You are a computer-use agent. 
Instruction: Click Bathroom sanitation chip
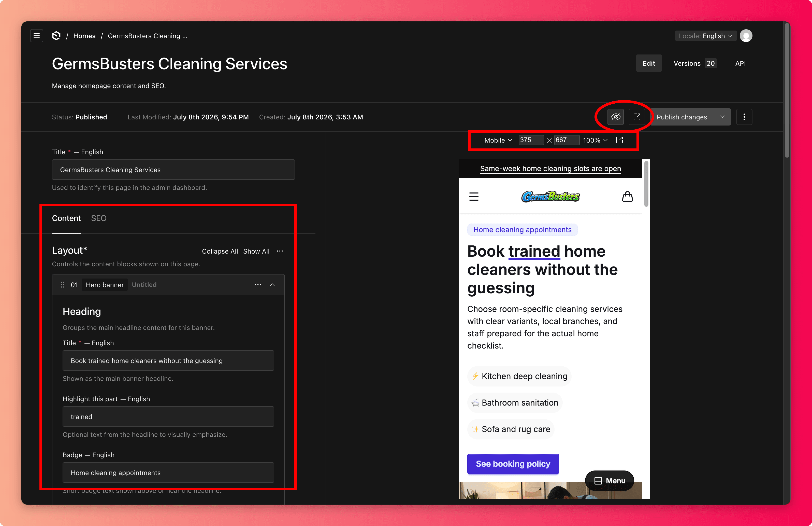point(515,403)
